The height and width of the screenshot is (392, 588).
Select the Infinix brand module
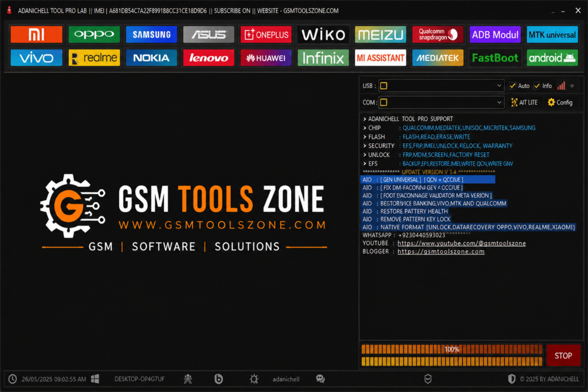pos(323,58)
